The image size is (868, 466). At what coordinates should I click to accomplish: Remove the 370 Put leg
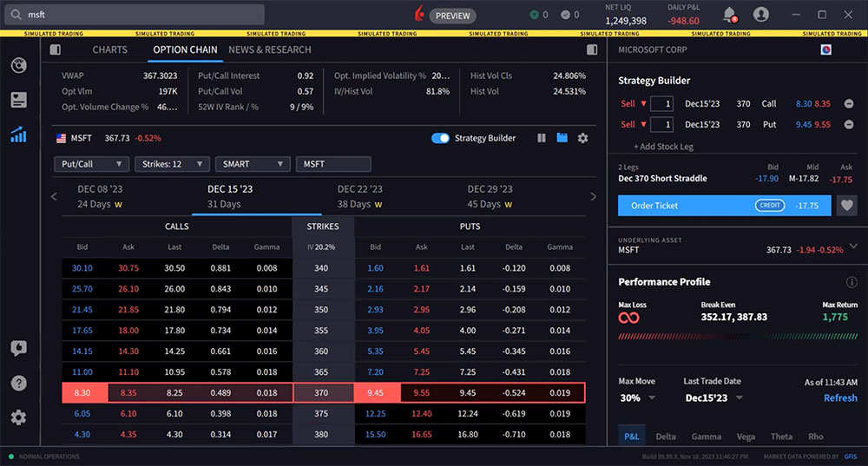(x=849, y=124)
